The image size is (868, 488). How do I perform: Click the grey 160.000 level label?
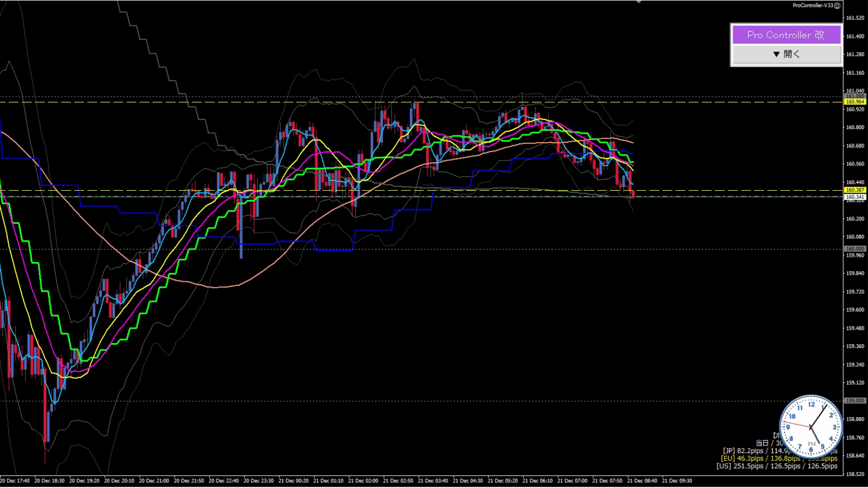(x=855, y=249)
